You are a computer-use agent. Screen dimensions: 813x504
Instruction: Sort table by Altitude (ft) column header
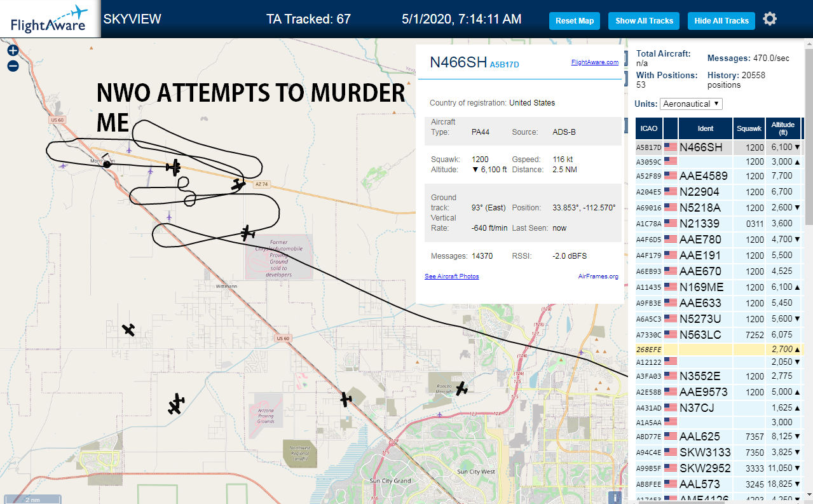pyautogui.click(x=783, y=128)
